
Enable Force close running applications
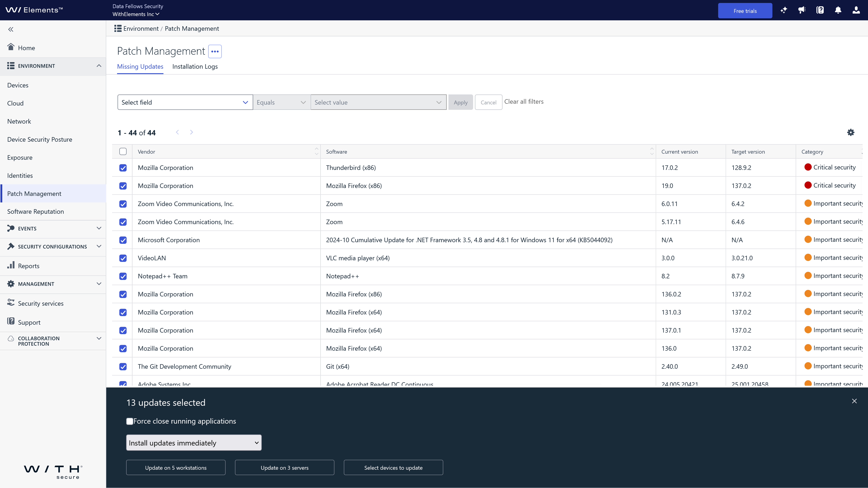pos(130,421)
